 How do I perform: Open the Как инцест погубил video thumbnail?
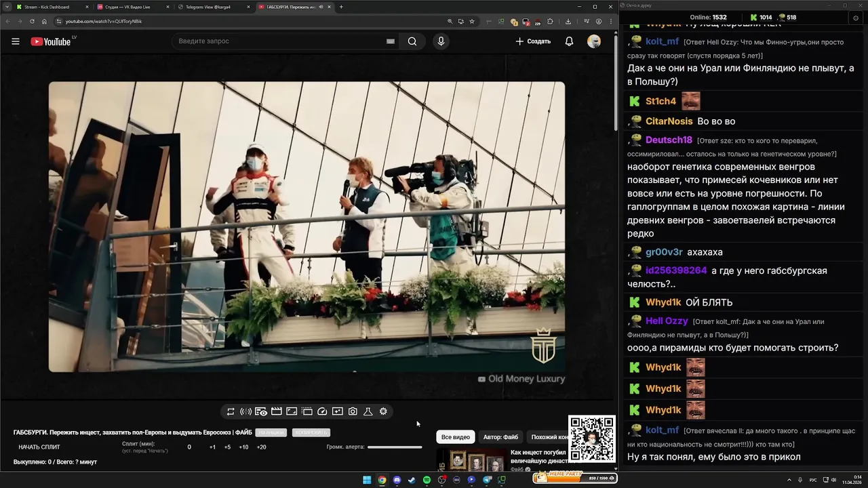[471, 460]
